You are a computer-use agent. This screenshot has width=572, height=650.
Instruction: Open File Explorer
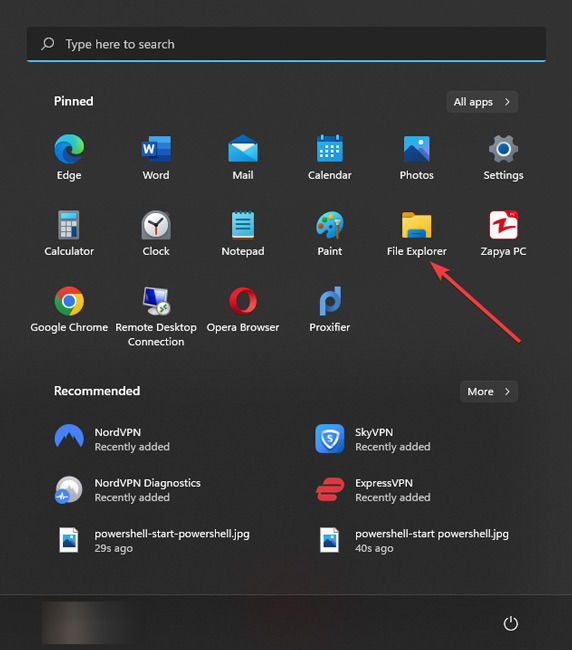(417, 233)
